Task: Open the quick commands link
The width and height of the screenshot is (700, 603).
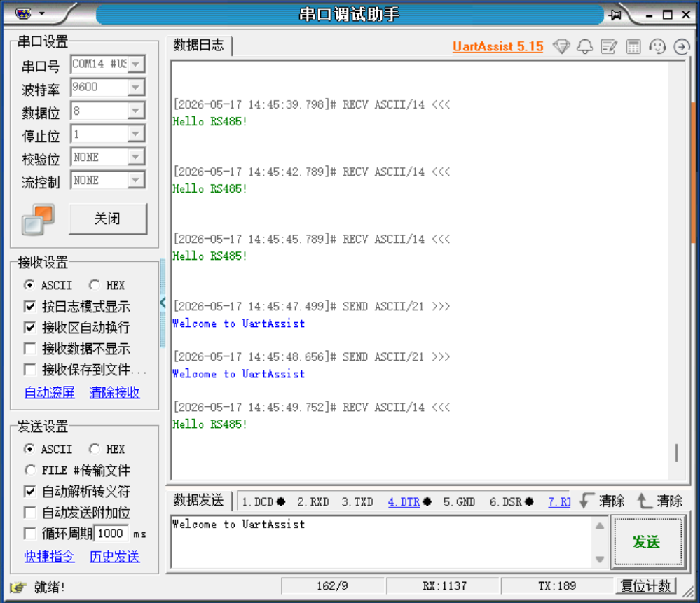Action: (x=50, y=557)
